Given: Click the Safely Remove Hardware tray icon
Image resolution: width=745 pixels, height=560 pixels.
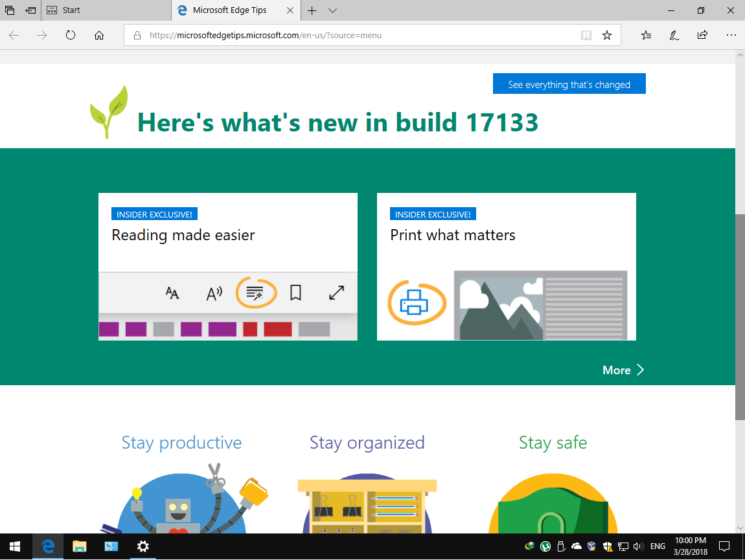Looking at the screenshot, I should pos(561,546).
